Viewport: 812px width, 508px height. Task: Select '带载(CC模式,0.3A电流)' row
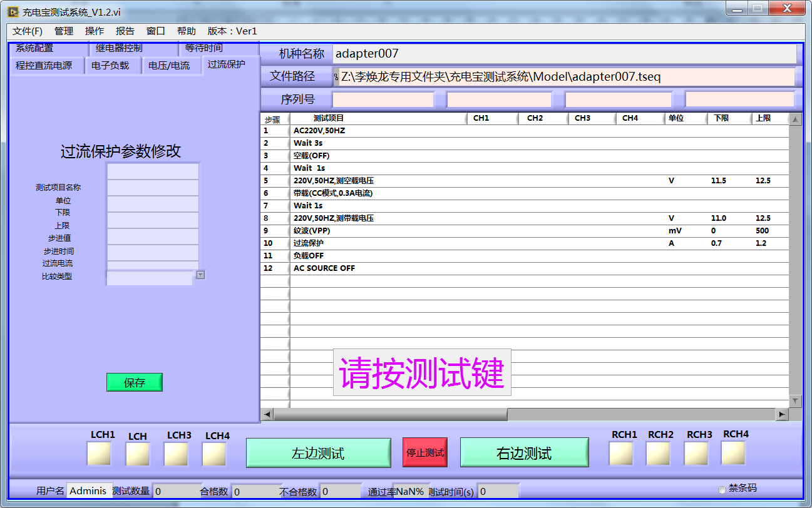[x=524, y=193]
